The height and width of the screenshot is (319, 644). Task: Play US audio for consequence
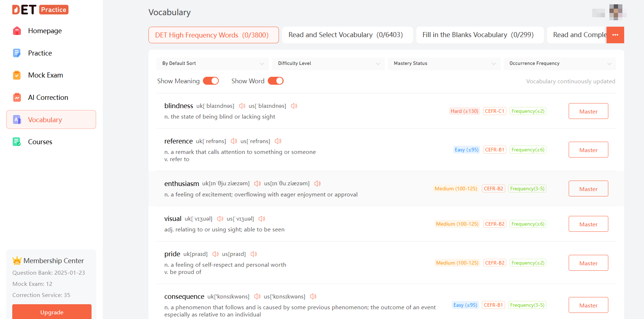[x=313, y=297]
